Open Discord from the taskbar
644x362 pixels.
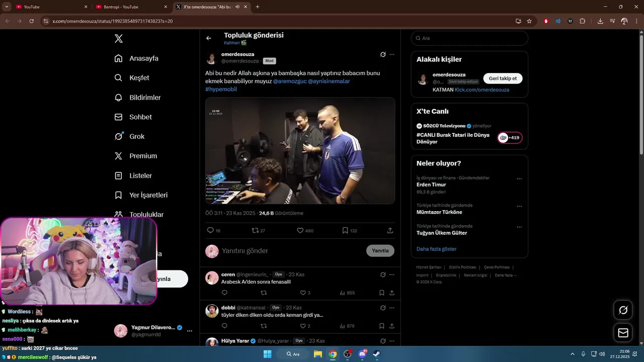(362, 354)
